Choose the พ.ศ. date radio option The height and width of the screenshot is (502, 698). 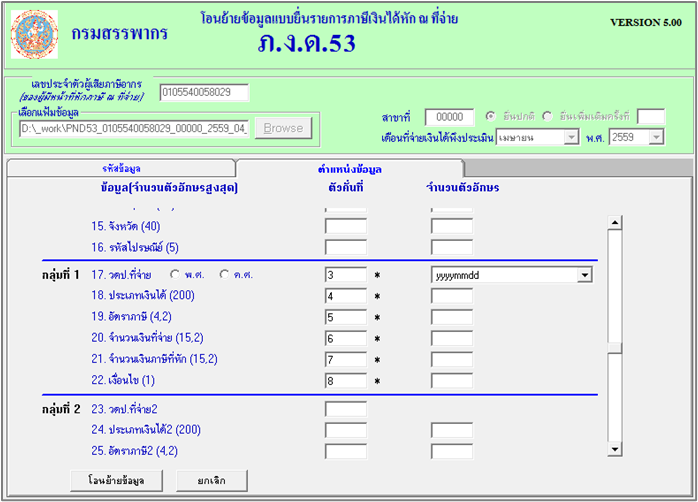175,275
